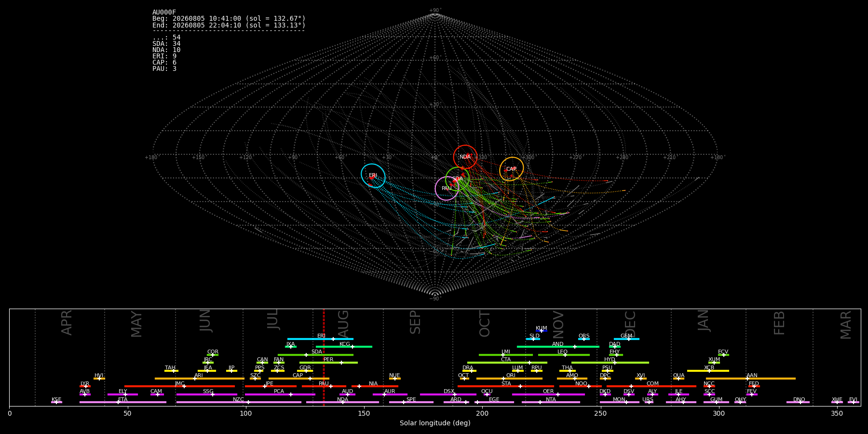This screenshot has height=434, width=868.
Task: Click the cyan ERI radiant circle
Action: point(373,176)
